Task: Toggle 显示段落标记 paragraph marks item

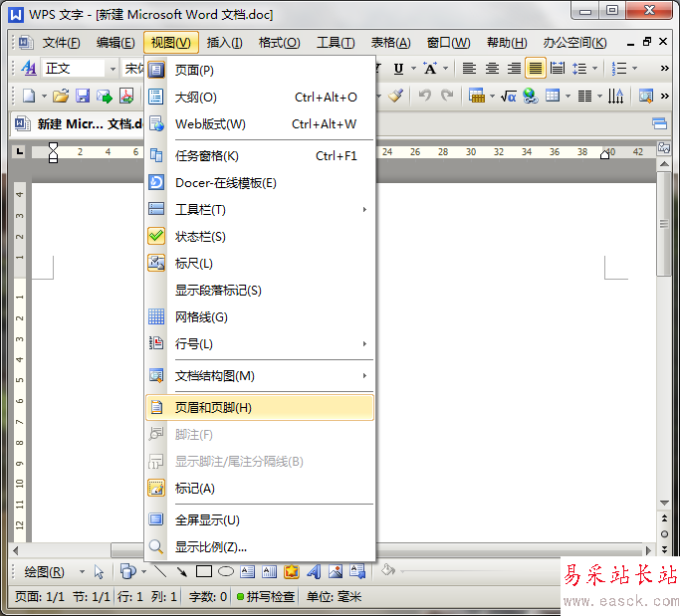Action: coord(260,291)
